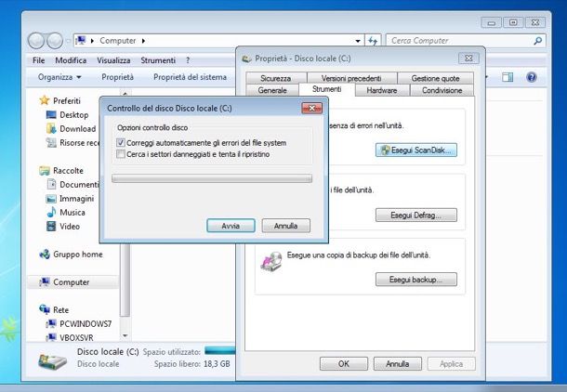Click the Esegui backup button

[416, 280]
